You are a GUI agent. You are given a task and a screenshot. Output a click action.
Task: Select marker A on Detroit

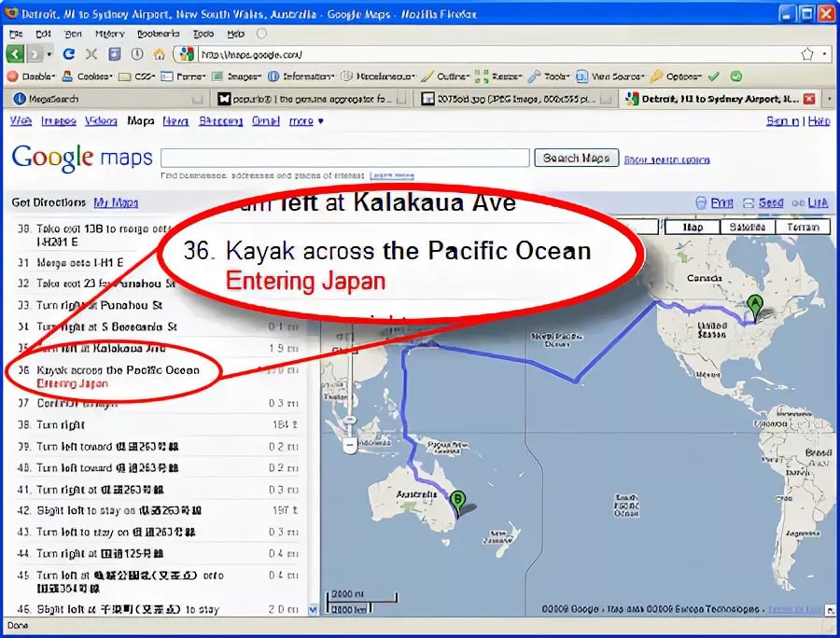click(x=755, y=307)
